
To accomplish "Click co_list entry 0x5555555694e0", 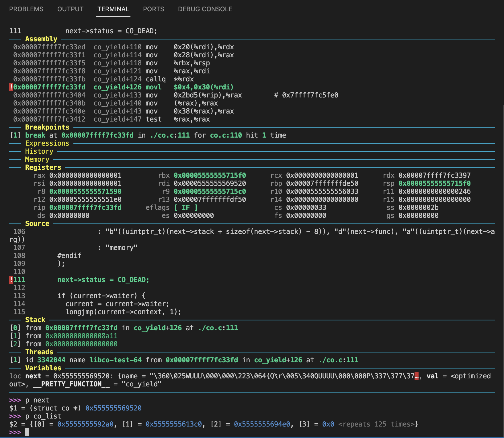I will 262,424.
